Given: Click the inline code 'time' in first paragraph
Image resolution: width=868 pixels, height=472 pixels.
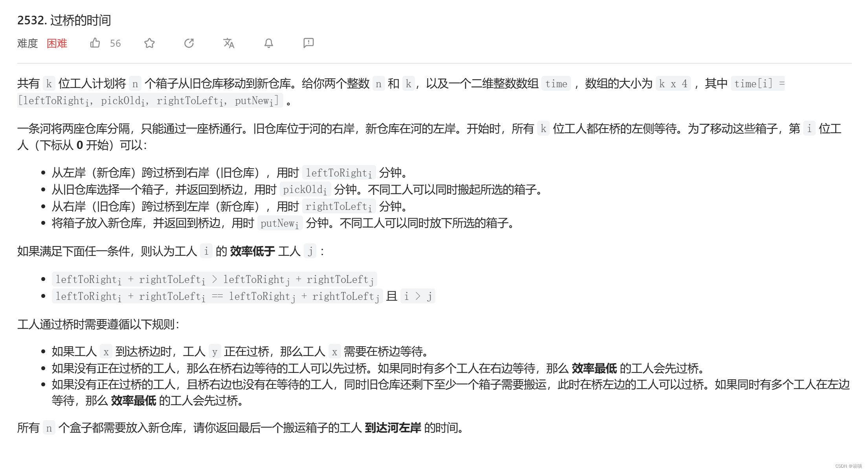Looking at the screenshot, I should (556, 84).
